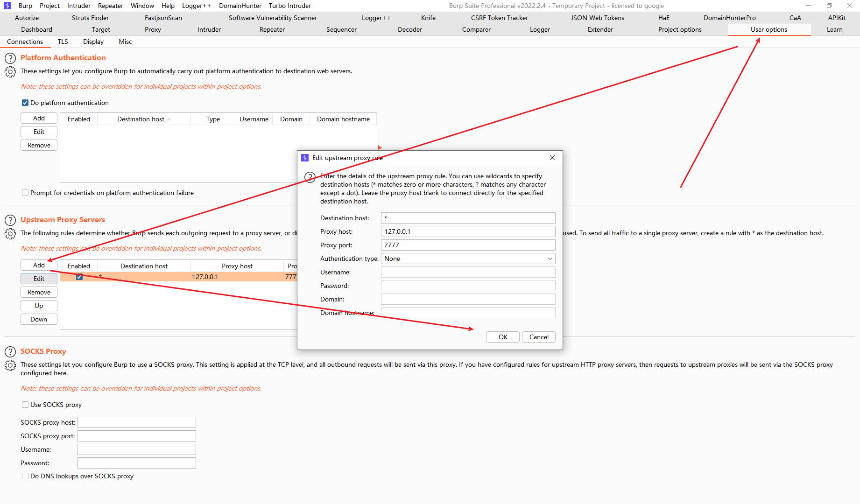The height and width of the screenshot is (504, 860).
Task: Open SOCKS Proxy help question icon
Action: click(10, 352)
